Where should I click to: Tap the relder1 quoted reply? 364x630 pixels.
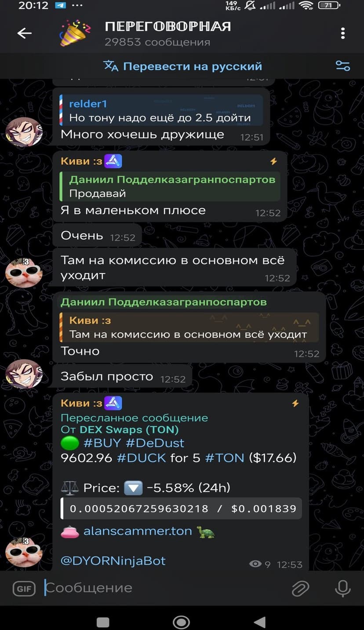point(161,110)
